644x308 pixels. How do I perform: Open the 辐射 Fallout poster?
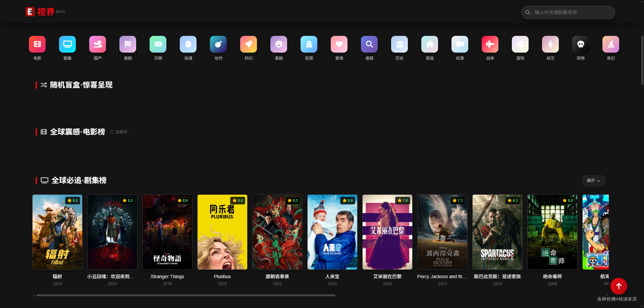click(57, 232)
